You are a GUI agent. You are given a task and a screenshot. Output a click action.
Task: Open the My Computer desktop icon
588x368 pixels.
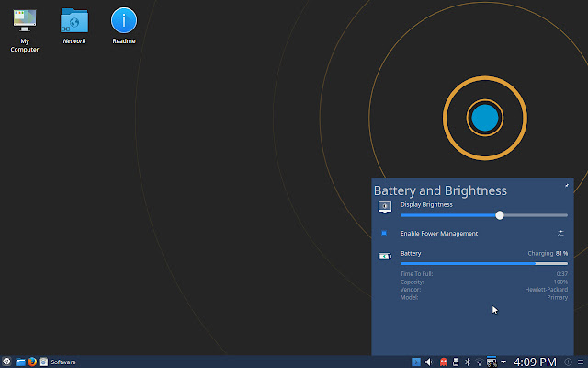coord(25,31)
